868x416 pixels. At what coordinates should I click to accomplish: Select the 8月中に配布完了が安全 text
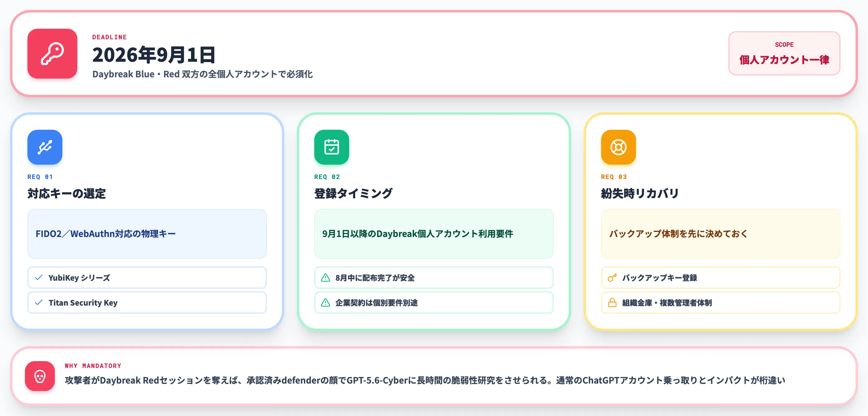click(x=375, y=278)
